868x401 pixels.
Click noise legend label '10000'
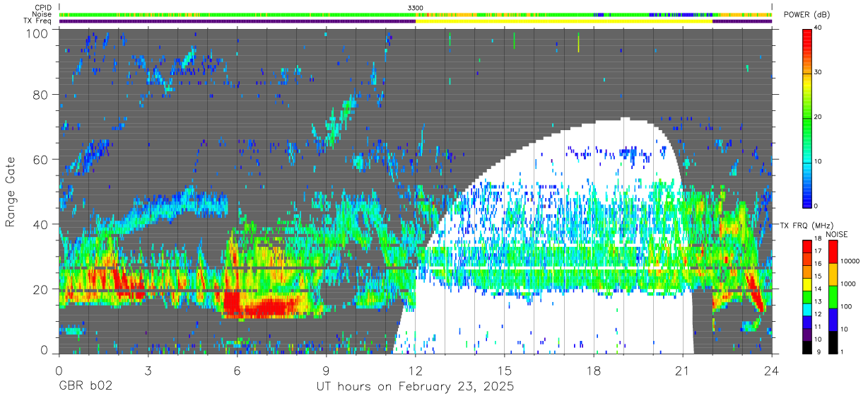coord(851,262)
